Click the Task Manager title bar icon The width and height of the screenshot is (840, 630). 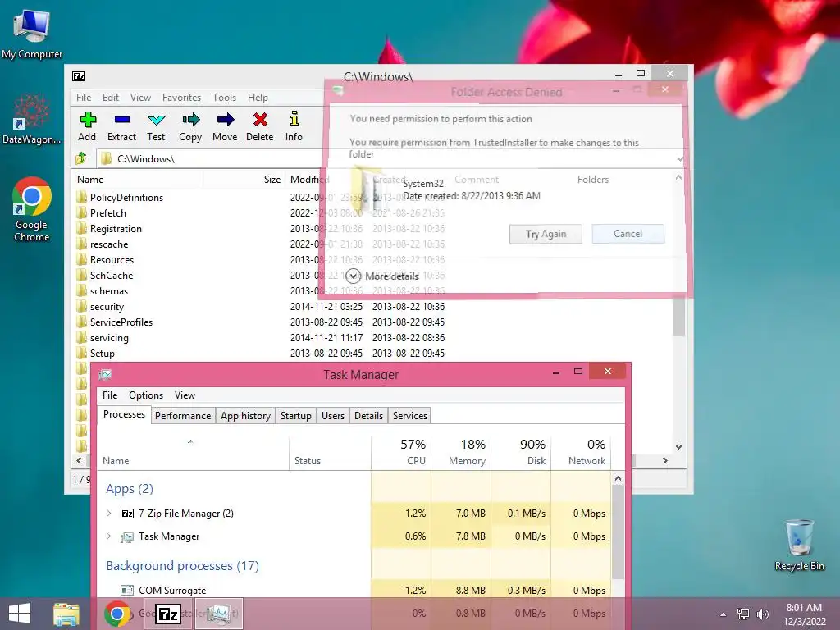[105, 374]
